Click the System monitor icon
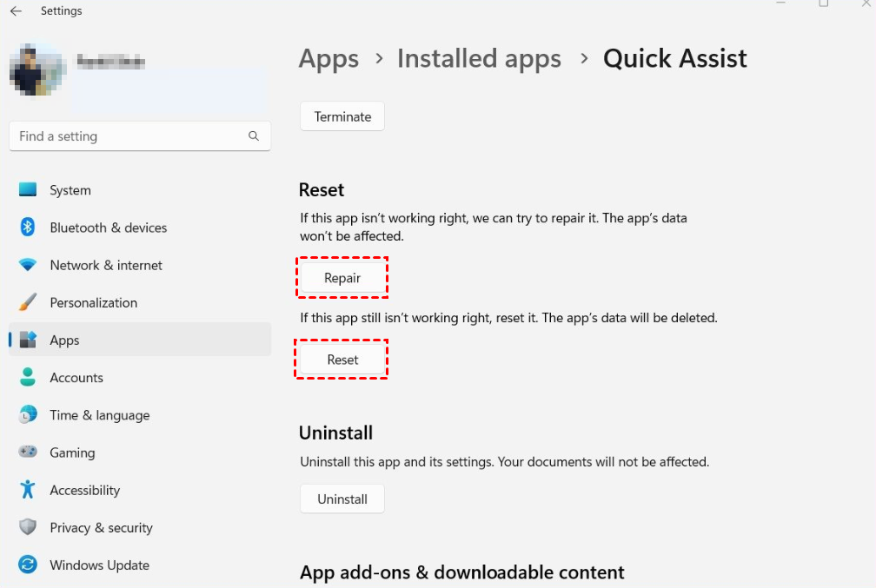Viewport: 876px width, 588px height. (28, 190)
